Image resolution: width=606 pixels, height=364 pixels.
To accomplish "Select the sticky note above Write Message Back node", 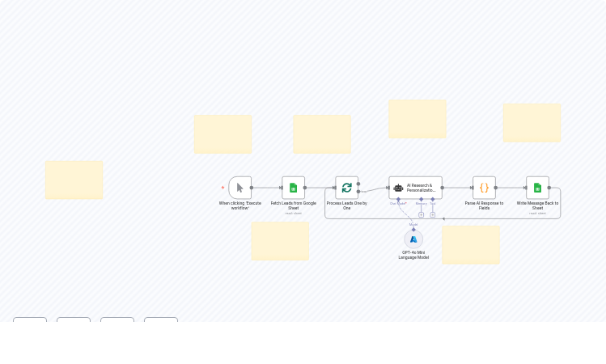I will click(532, 122).
